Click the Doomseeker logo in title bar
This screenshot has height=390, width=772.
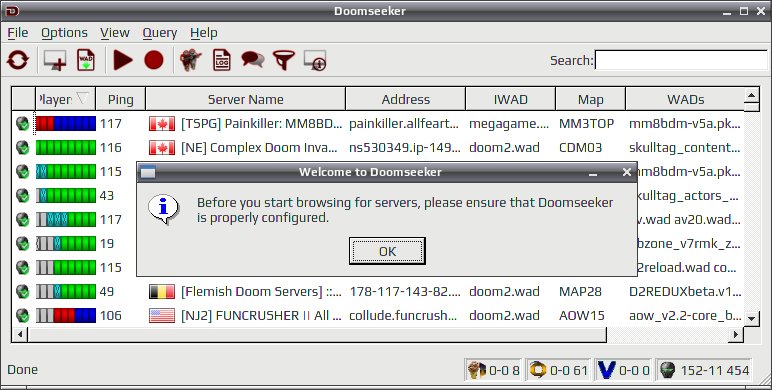tap(12, 11)
